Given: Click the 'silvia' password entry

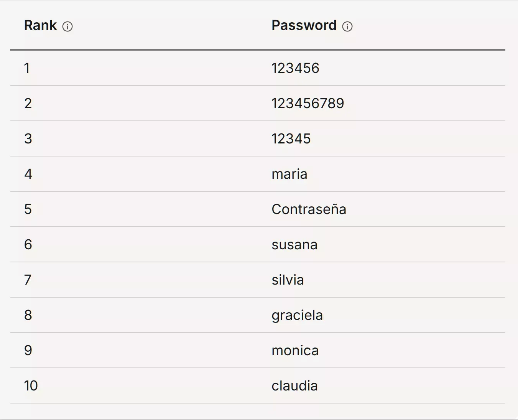Looking at the screenshot, I should coord(288,280).
